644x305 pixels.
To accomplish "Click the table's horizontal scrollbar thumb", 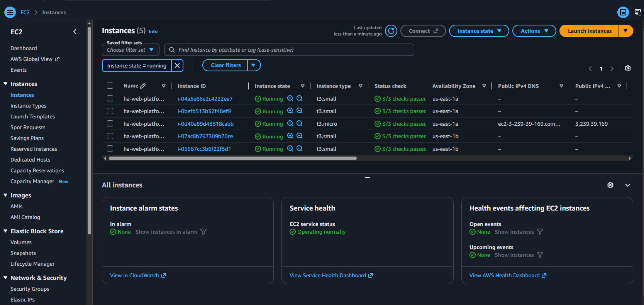I will 233,158.
